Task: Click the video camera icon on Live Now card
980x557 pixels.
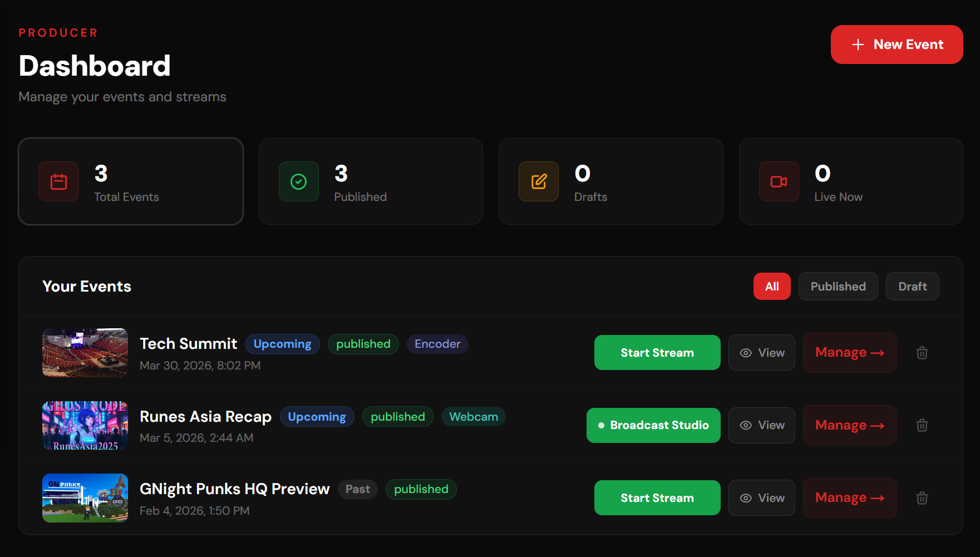Action: (778, 181)
